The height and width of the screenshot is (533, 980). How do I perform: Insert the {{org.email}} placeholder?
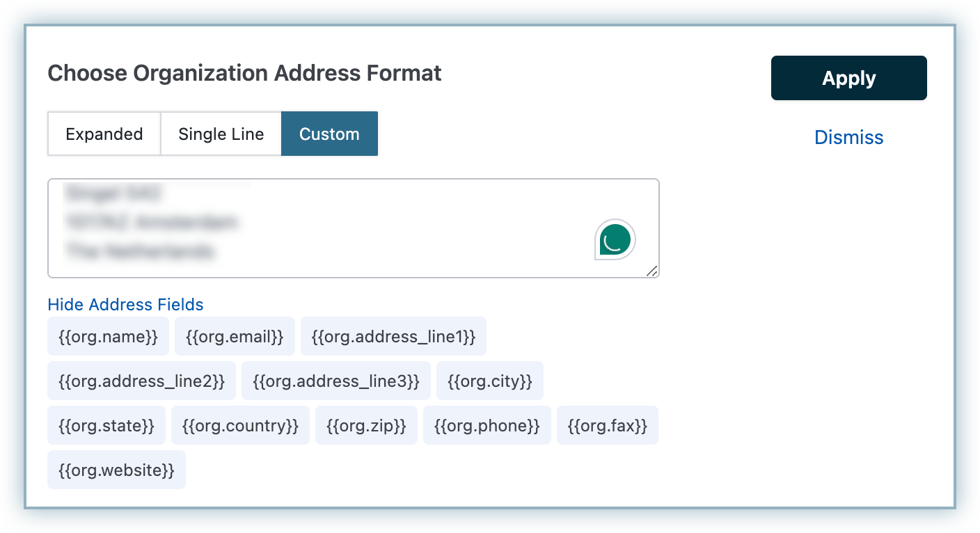tap(235, 337)
